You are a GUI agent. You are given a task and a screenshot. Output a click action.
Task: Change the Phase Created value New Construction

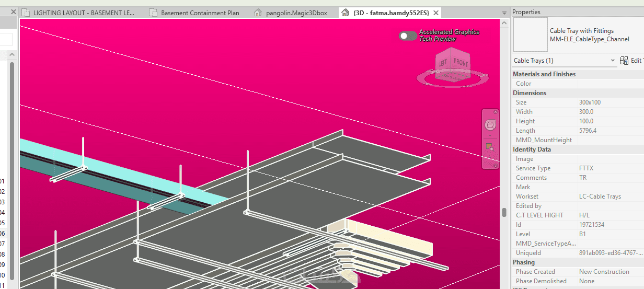[611, 272]
